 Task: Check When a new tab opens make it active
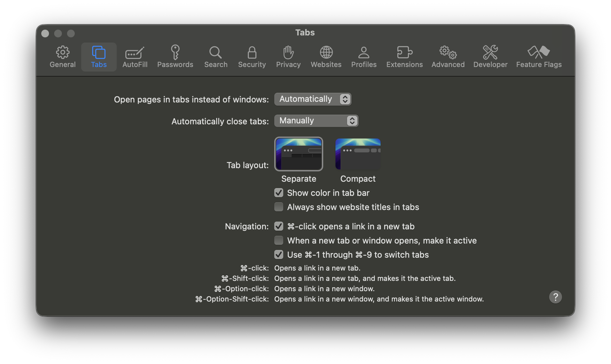coord(278,240)
